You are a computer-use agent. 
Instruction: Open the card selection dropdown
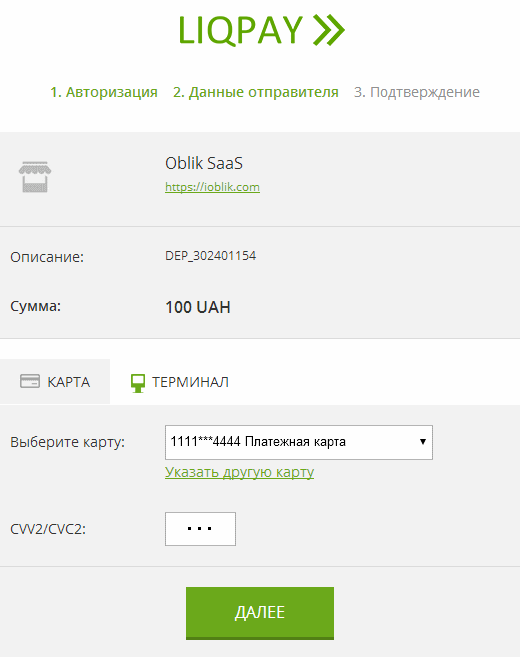(299, 442)
